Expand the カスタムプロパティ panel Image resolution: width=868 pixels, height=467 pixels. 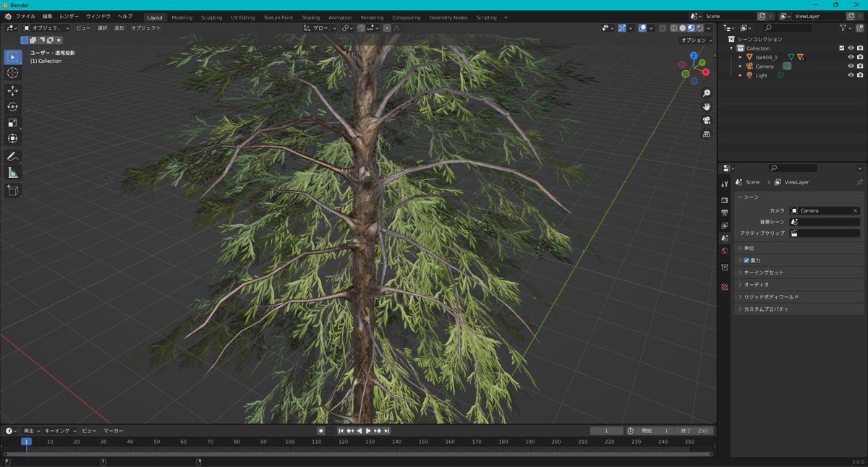[x=799, y=309]
